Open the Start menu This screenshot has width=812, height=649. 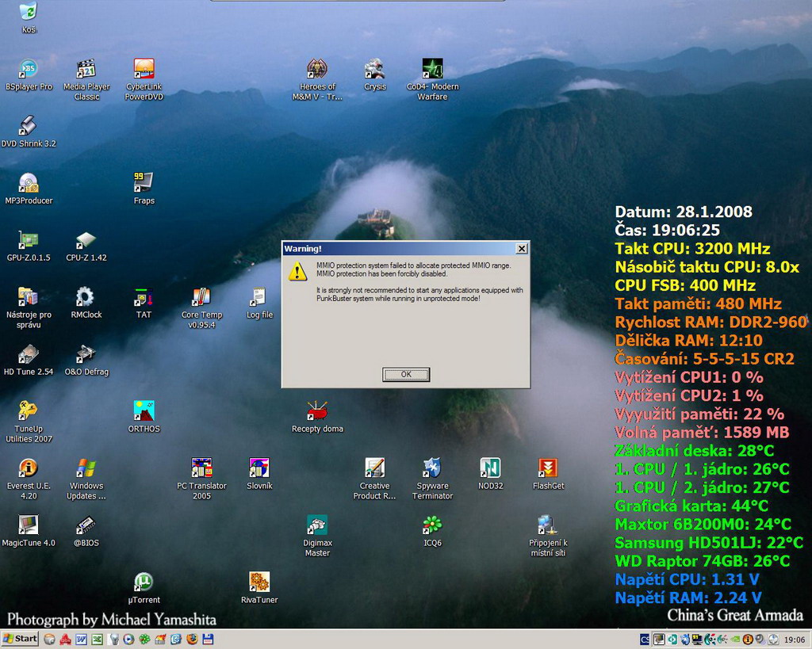tap(20, 639)
